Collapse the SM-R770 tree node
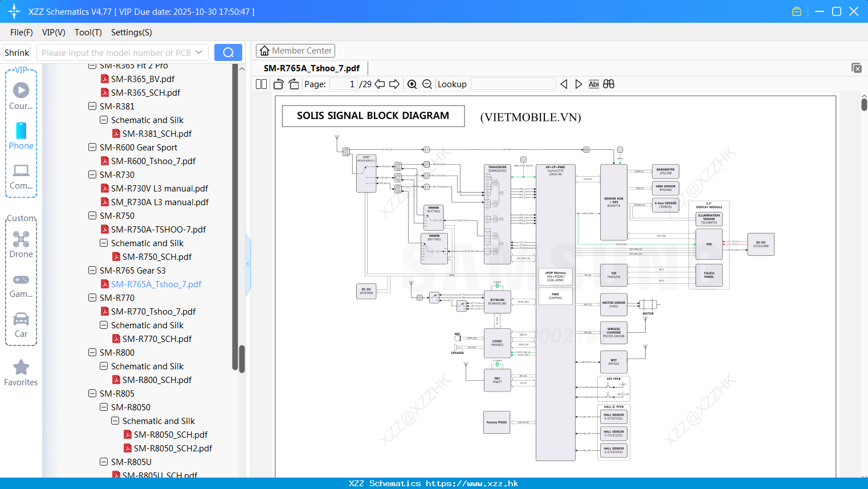The width and height of the screenshot is (868, 489). [x=92, y=298]
